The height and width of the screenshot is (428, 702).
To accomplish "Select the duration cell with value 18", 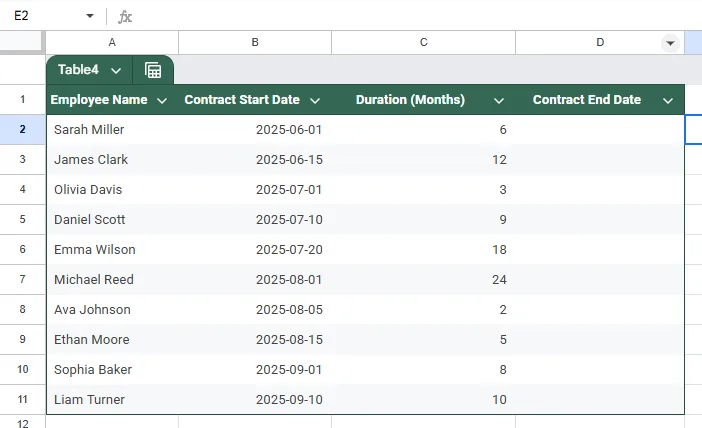I will click(424, 249).
